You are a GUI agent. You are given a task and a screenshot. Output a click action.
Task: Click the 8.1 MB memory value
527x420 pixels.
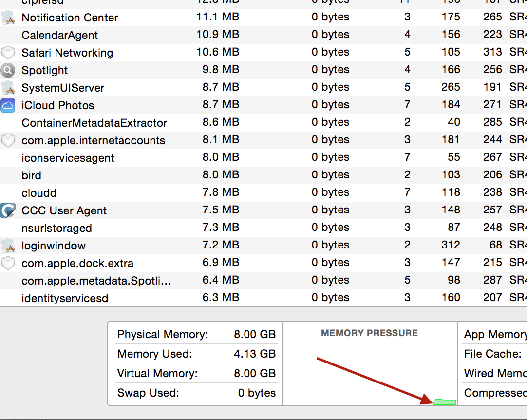(221, 139)
